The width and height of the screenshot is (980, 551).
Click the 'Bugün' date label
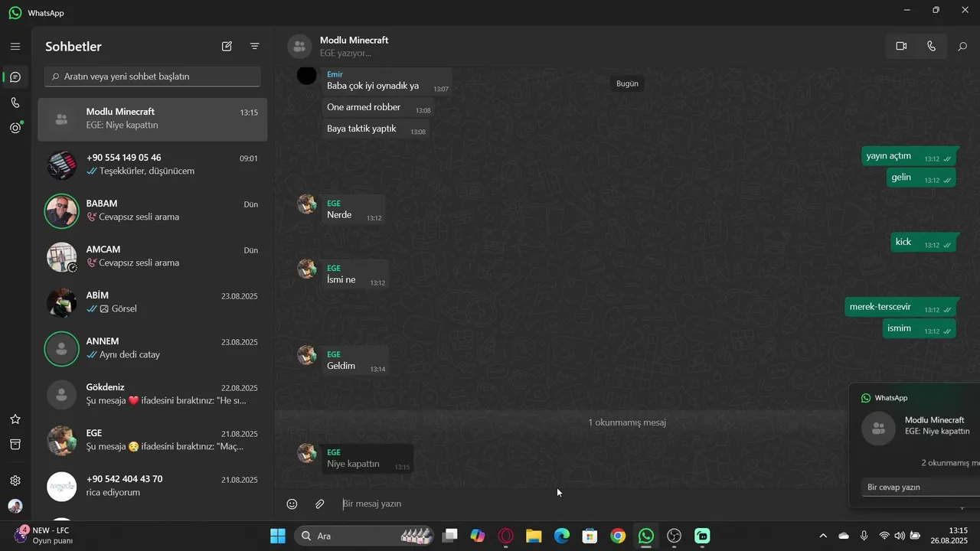(x=627, y=83)
